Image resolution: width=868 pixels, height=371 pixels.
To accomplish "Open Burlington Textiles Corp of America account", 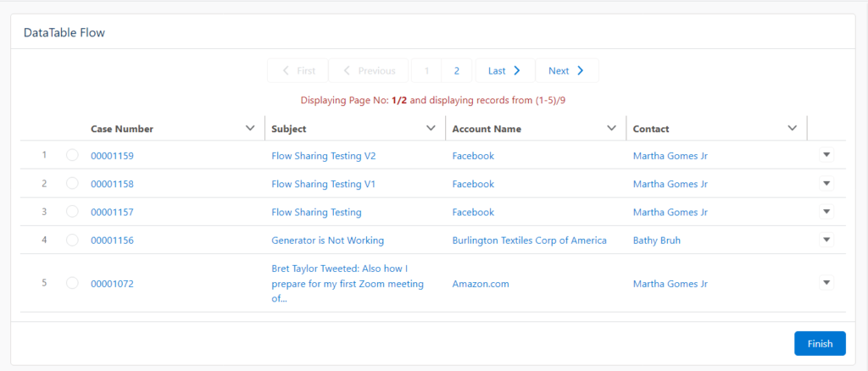I will point(529,241).
